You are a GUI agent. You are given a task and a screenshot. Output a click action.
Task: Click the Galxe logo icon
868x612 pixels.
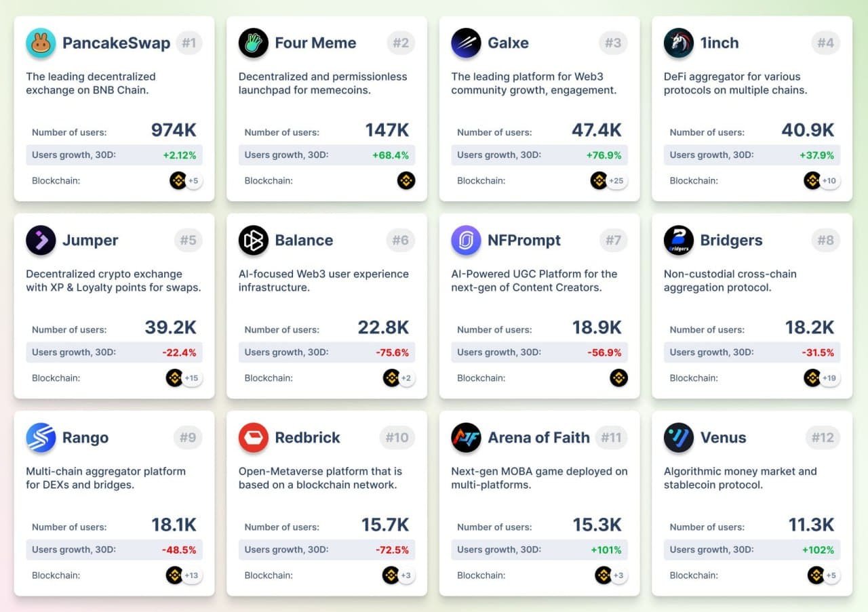tap(466, 43)
